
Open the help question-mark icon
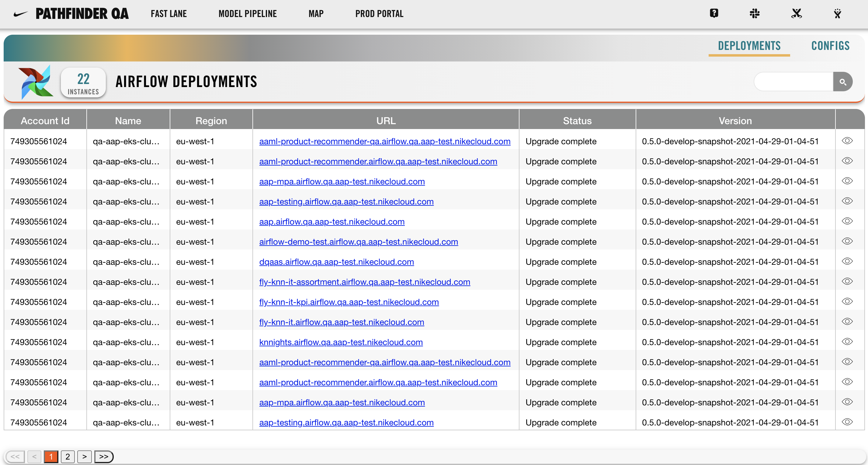click(714, 13)
